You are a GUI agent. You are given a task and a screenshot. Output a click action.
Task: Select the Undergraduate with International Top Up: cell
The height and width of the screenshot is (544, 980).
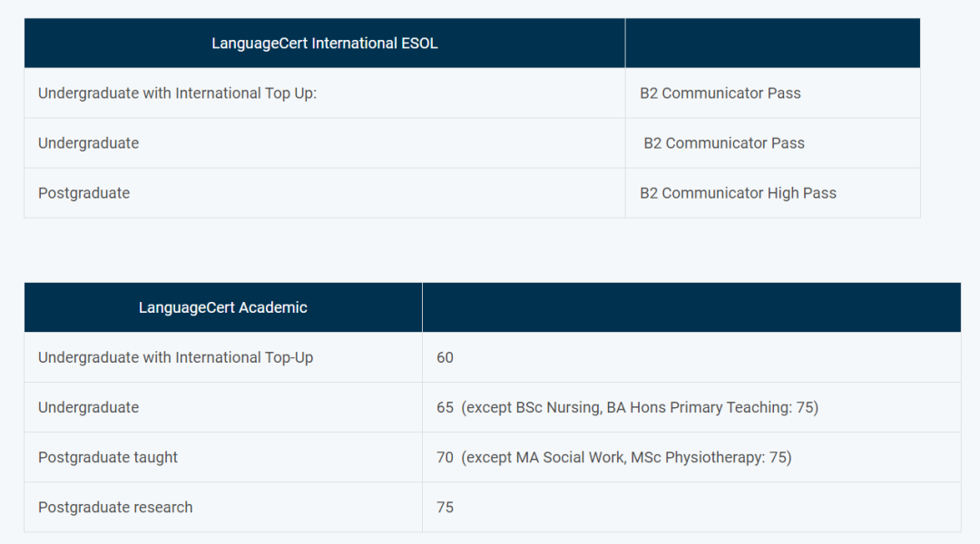324,93
